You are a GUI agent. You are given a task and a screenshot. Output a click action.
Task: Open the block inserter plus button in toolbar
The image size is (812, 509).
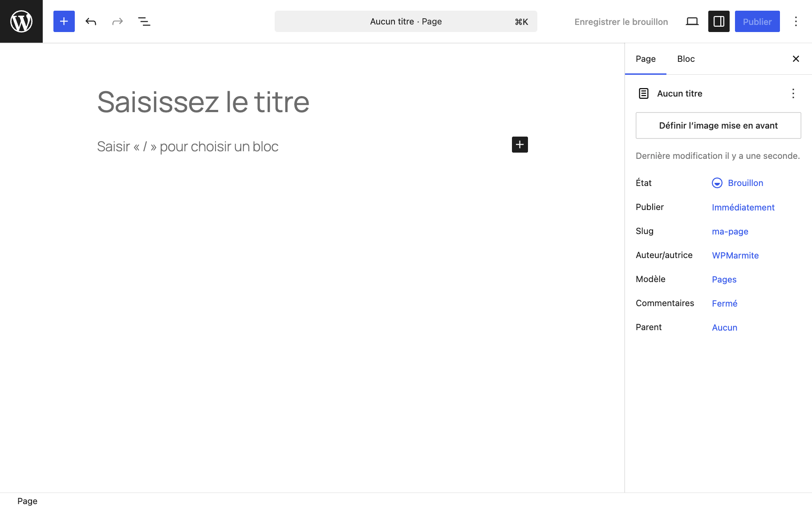[x=64, y=21]
